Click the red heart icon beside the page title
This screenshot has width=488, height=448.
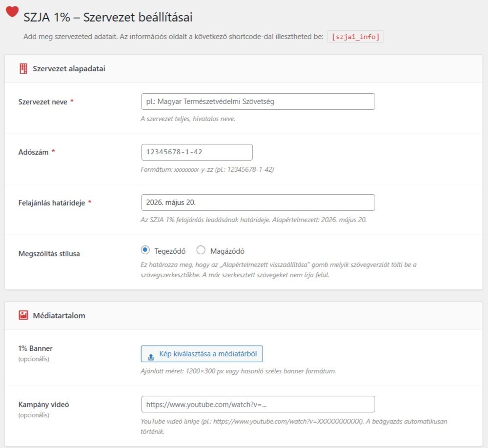click(12, 12)
